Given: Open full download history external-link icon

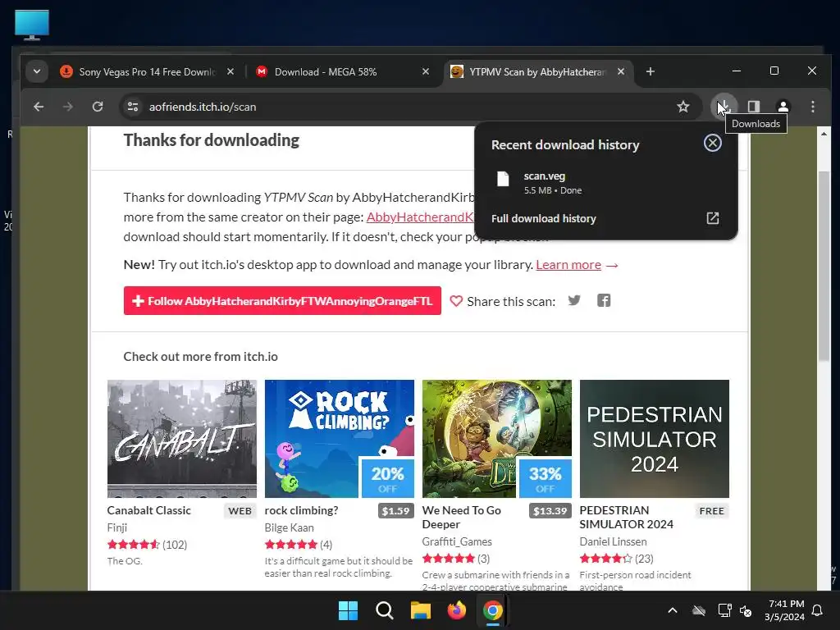Looking at the screenshot, I should [x=713, y=218].
